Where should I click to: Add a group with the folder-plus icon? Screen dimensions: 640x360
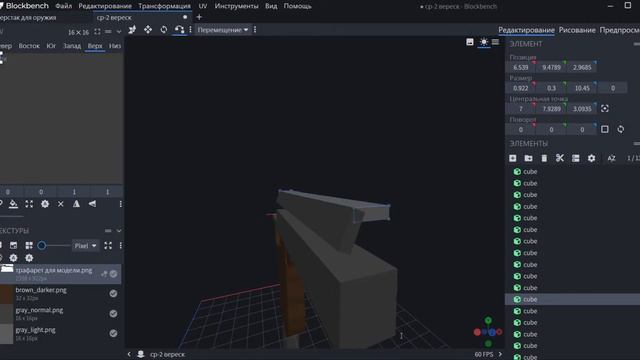click(528, 158)
